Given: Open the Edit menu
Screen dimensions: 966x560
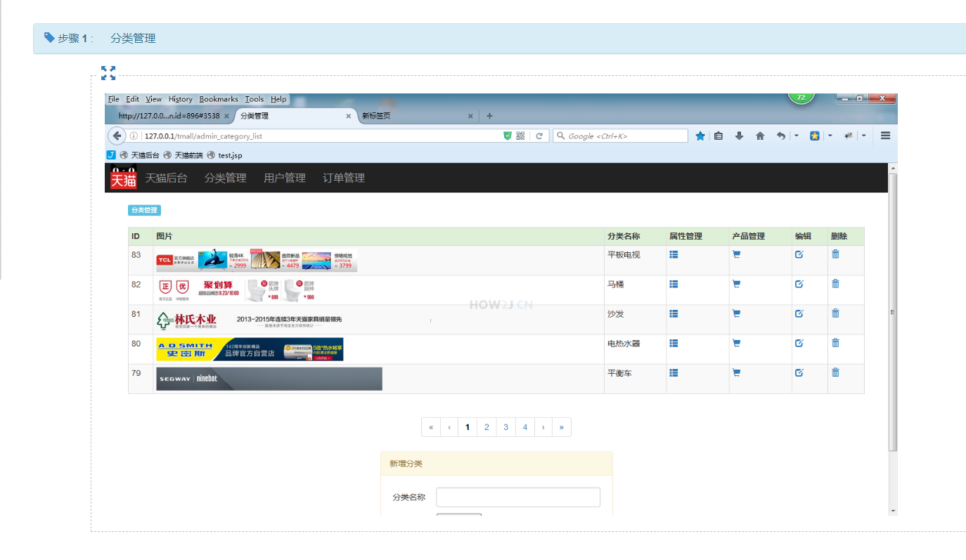Looking at the screenshot, I should click(133, 99).
